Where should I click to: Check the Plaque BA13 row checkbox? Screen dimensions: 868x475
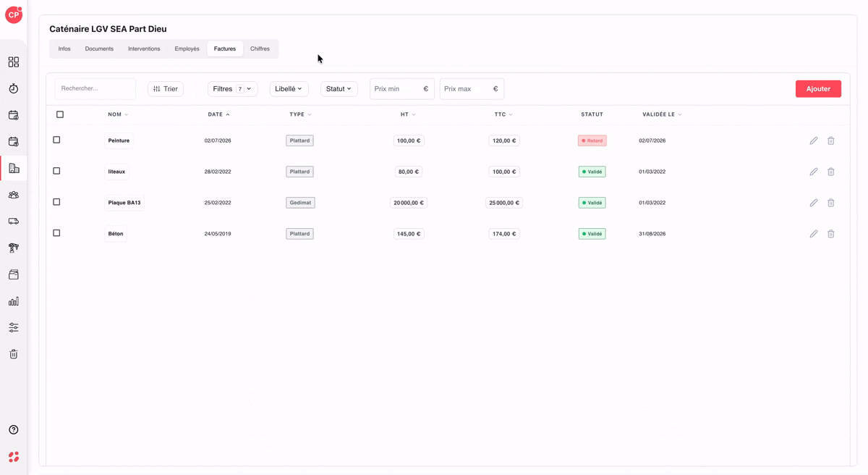click(56, 202)
